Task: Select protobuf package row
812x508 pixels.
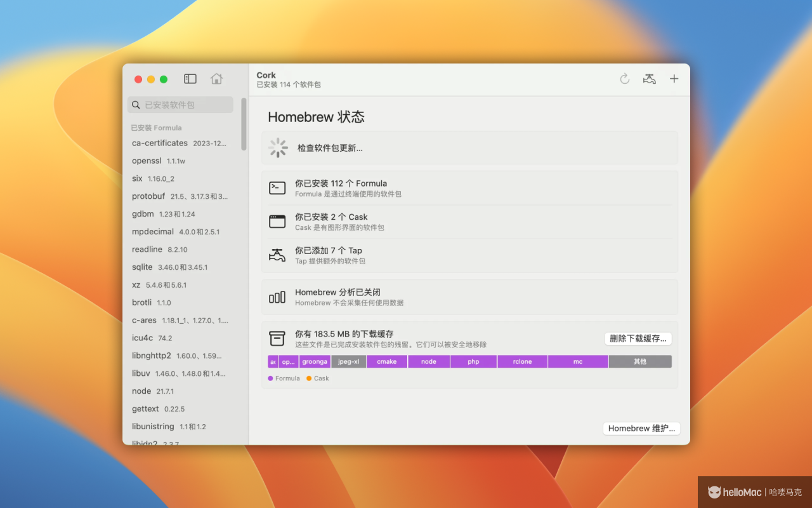Action: 180,196
